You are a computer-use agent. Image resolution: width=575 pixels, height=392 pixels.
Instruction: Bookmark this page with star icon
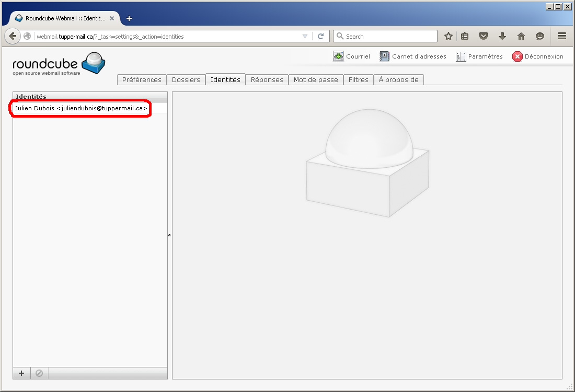tap(448, 36)
